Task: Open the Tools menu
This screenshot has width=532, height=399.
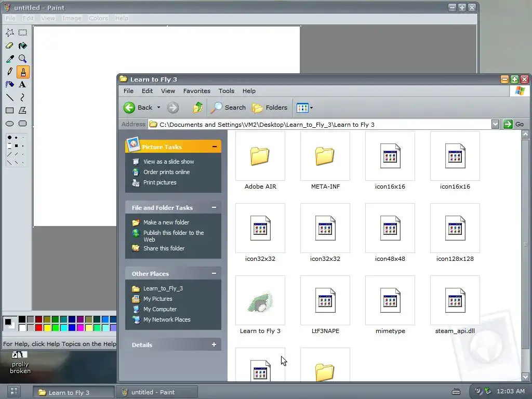Action: 227,91
